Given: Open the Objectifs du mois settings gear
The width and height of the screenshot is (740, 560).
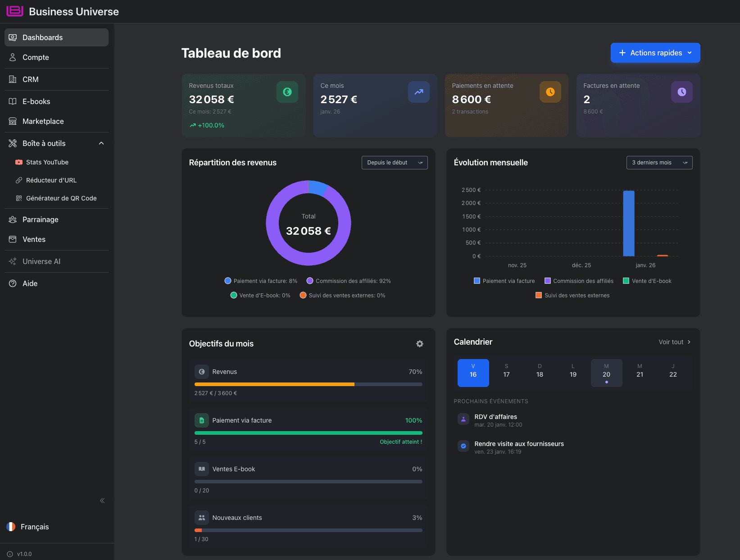Looking at the screenshot, I should point(419,343).
